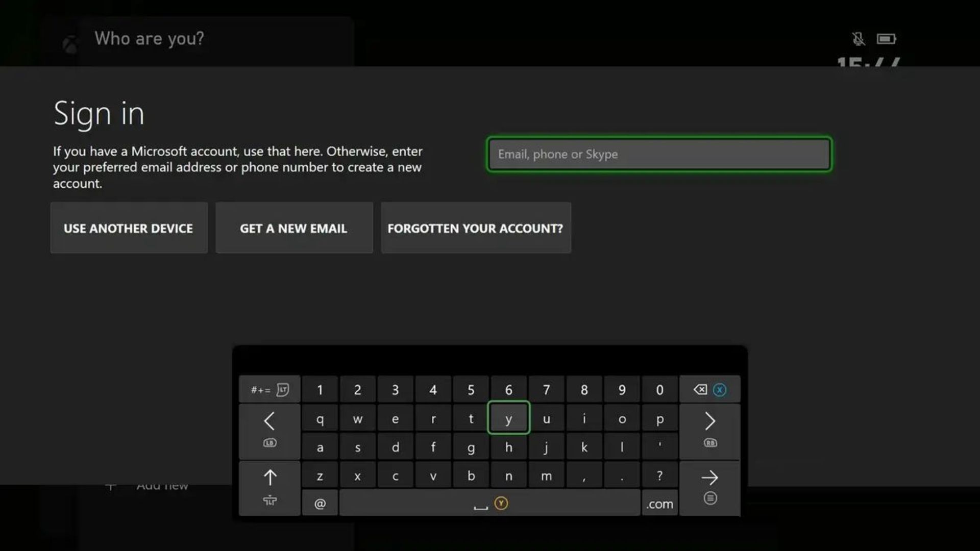Tap the k key
Viewport: 980px width, 551px height.
[x=584, y=447]
